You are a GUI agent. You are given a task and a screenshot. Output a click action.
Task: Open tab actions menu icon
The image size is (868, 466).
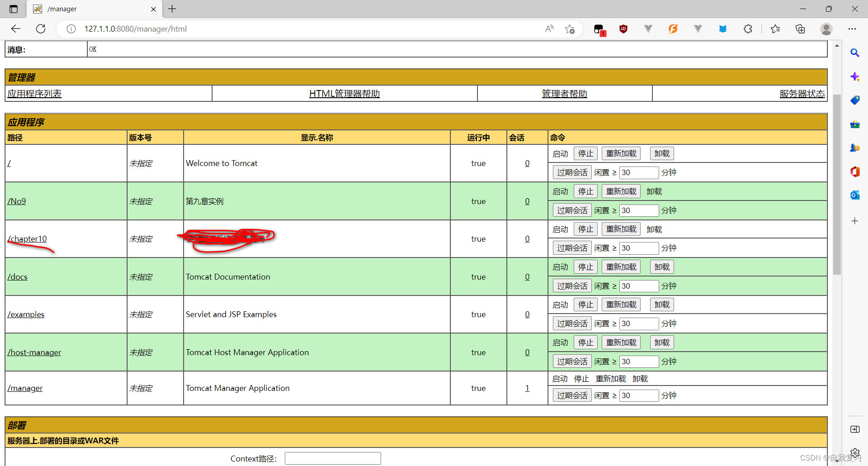tap(14, 9)
